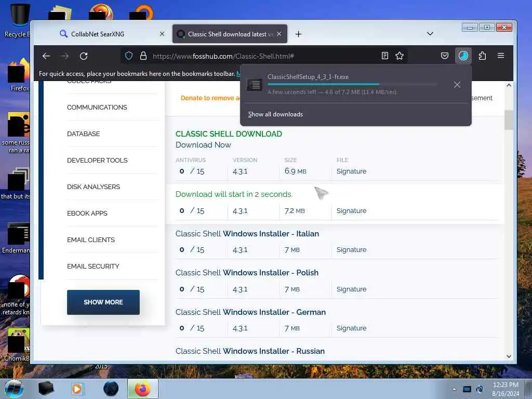Open the COMMUNICATIONS category
The width and height of the screenshot is (532, 399).
97,107
